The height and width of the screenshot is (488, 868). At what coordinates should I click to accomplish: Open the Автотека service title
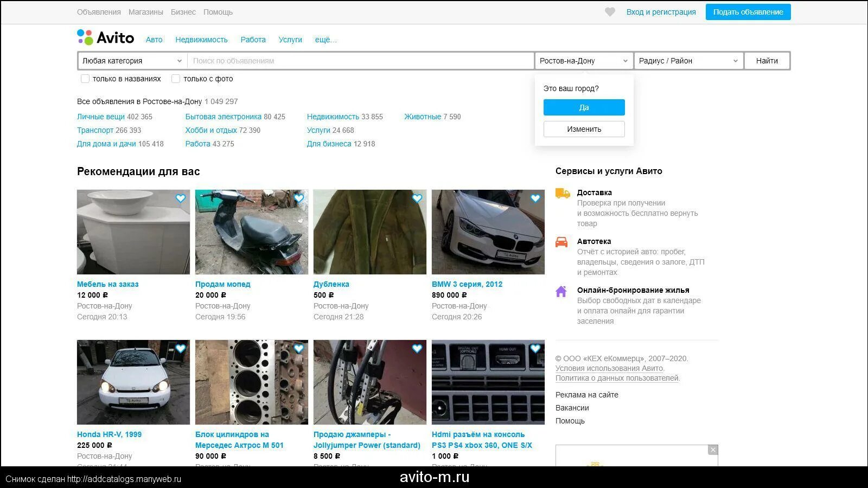pyautogui.click(x=594, y=241)
